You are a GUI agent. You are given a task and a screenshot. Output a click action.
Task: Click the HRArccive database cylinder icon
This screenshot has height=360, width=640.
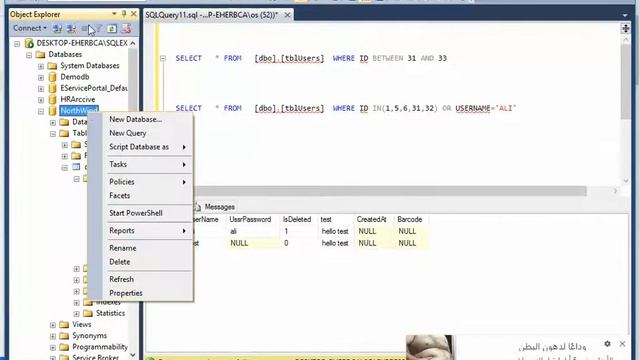pyautogui.click(x=52, y=99)
